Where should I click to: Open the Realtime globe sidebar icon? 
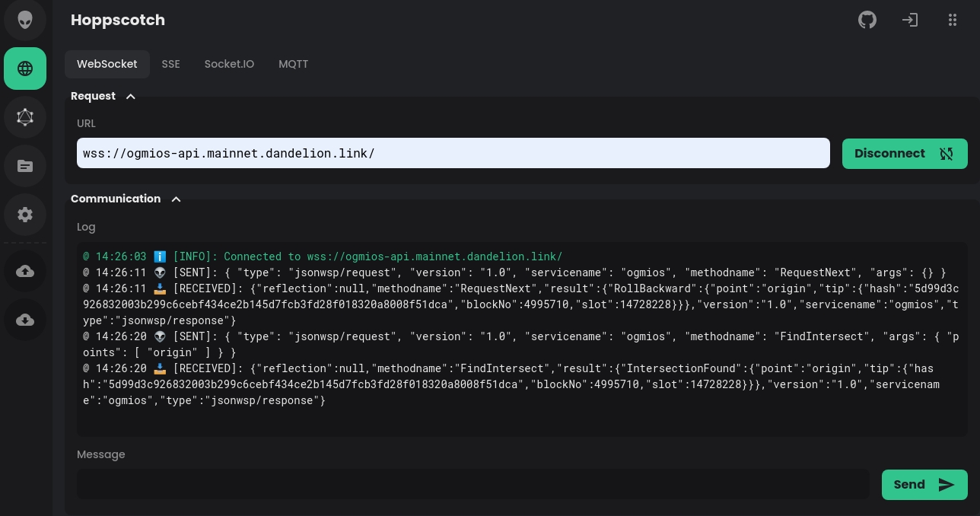click(x=25, y=68)
